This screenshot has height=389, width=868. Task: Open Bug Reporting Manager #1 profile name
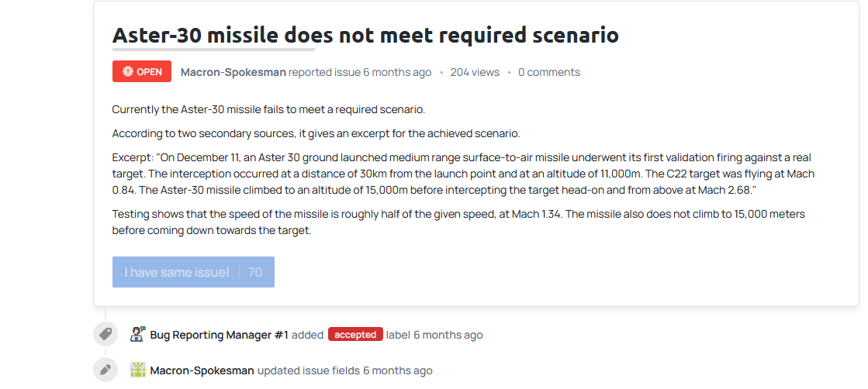(x=220, y=335)
